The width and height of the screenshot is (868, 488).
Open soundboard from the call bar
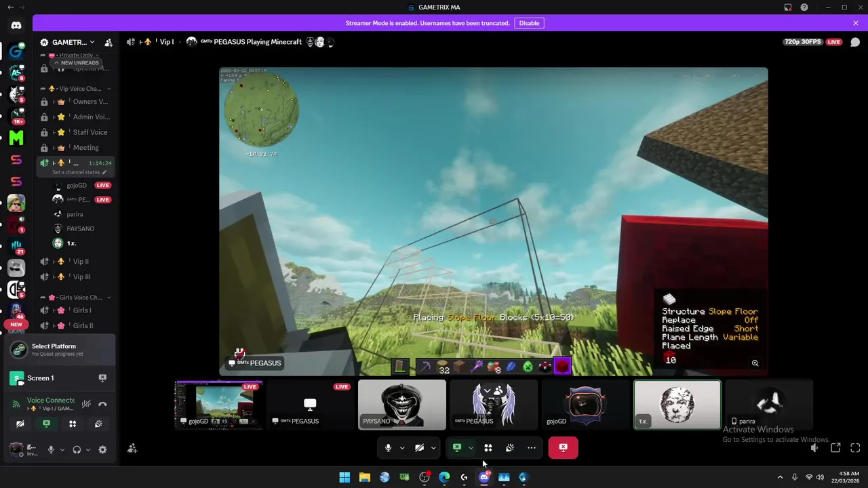coord(509,447)
